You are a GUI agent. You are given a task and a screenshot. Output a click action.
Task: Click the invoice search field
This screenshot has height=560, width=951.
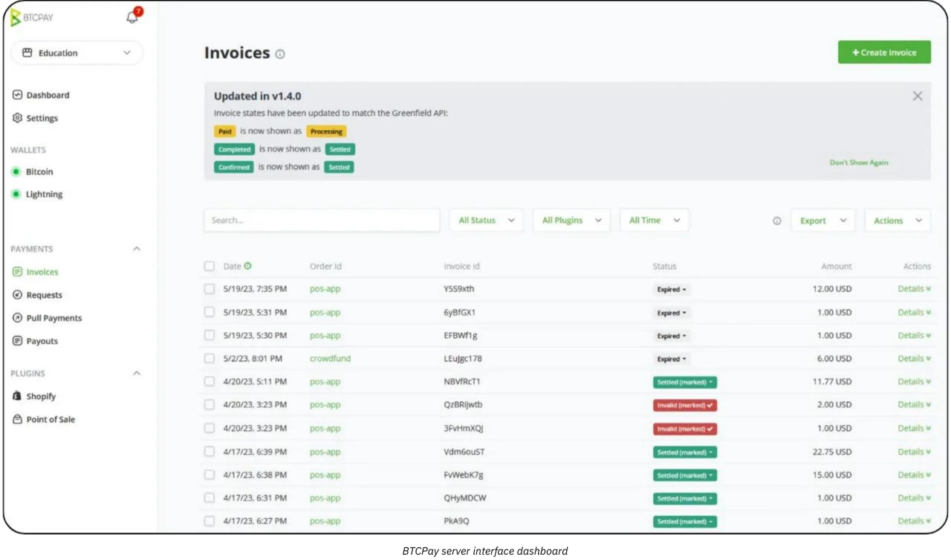[x=322, y=221]
